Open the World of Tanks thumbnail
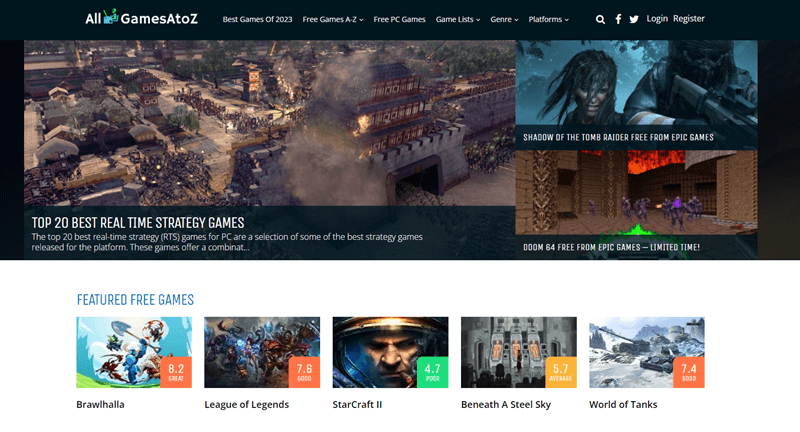The height and width of the screenshot is (432, 800). (647, 352)
